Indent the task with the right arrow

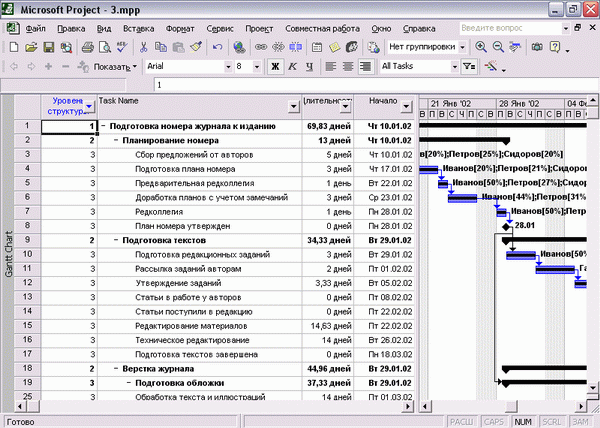coord(31,67)
